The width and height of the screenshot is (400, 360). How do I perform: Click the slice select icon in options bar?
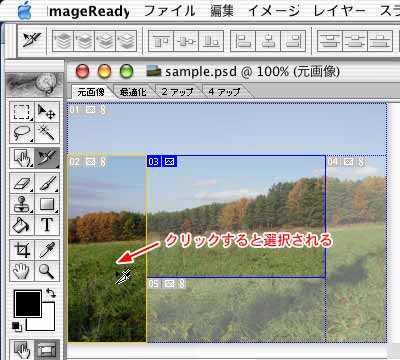tap(32, 40)
